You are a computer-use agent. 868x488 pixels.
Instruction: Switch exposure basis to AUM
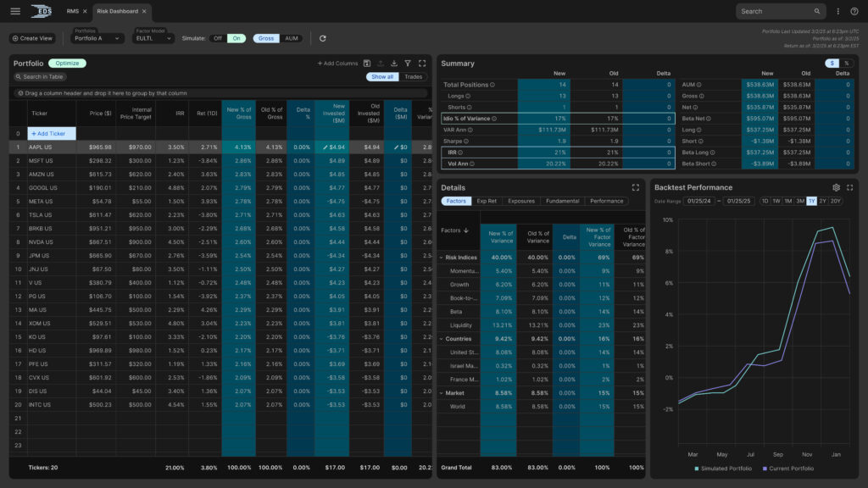point(292,38)
